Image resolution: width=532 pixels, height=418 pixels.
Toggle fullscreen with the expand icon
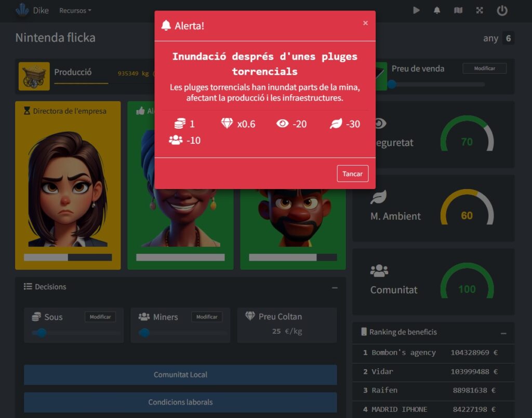tap(480, 10)
